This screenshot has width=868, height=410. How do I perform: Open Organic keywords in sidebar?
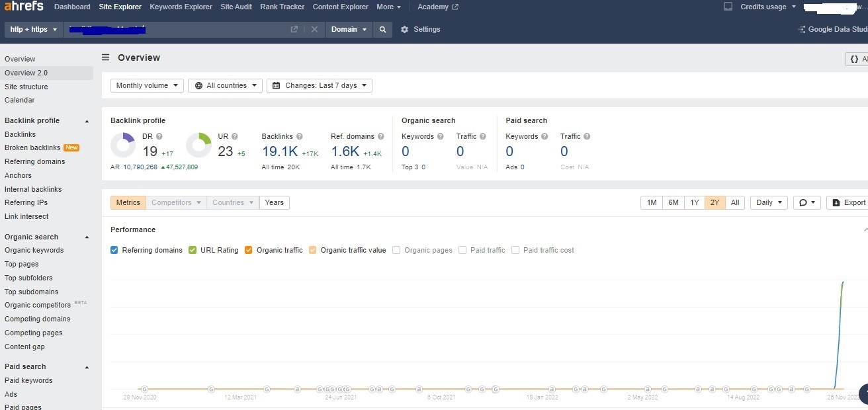[34, 251]
